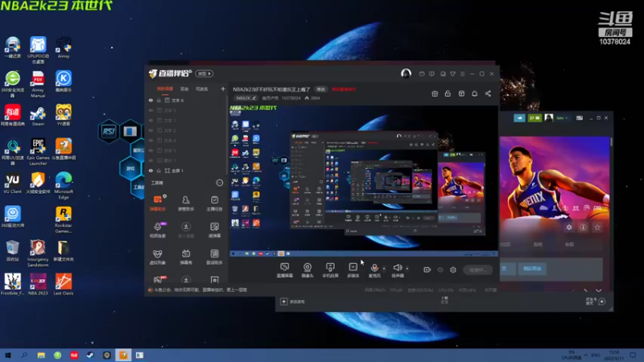Open the gear icon in NBA 2K23 launcher window

click(x=569, y=227)
